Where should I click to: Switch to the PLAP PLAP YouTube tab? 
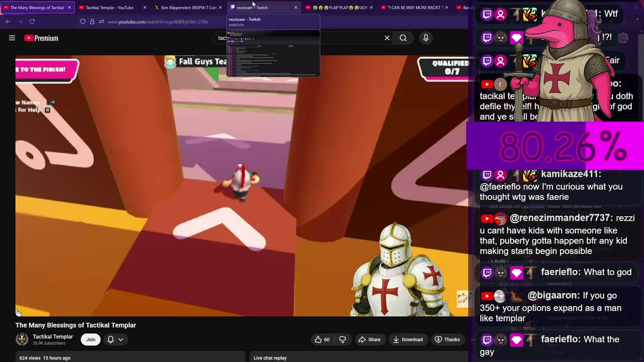340,8
